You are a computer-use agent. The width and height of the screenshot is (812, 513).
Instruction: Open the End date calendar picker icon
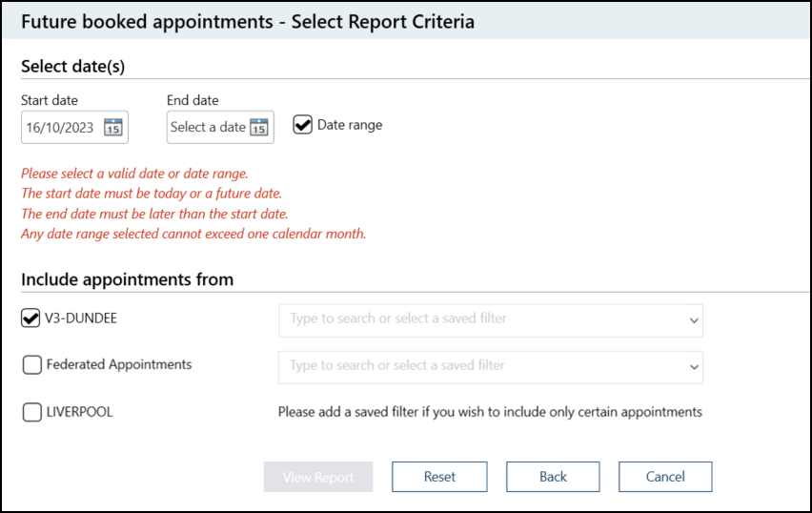(258, 128)
